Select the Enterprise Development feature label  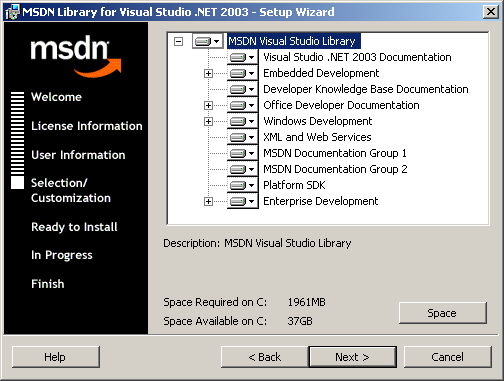click(x=320, y=201)
